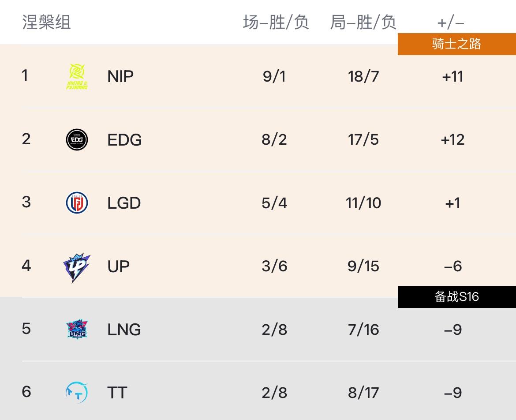Click the EDG team logo
This screenshot has height=420, width=516.
tap(77, 140)
